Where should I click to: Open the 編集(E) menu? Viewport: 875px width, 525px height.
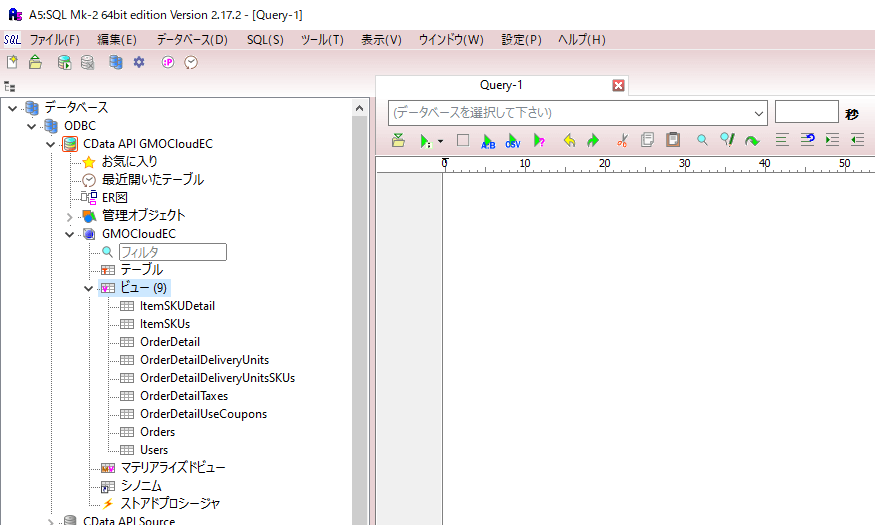pyautogui.click(x=117, y=40)
